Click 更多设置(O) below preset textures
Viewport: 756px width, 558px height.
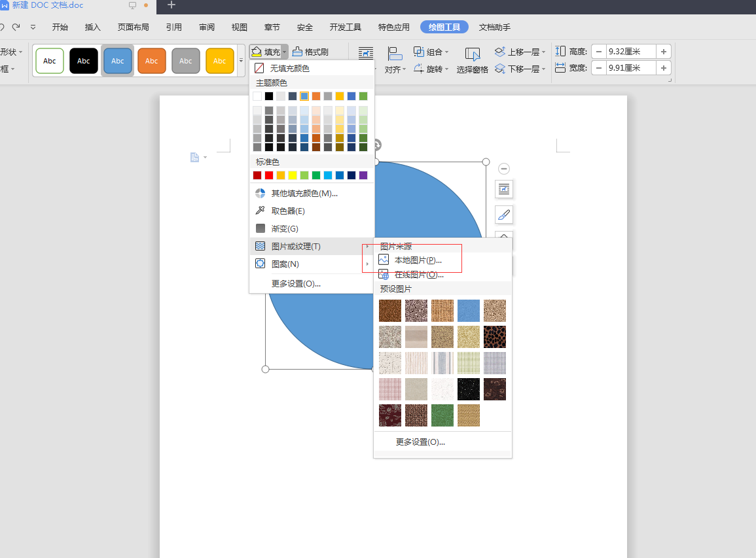420,442
